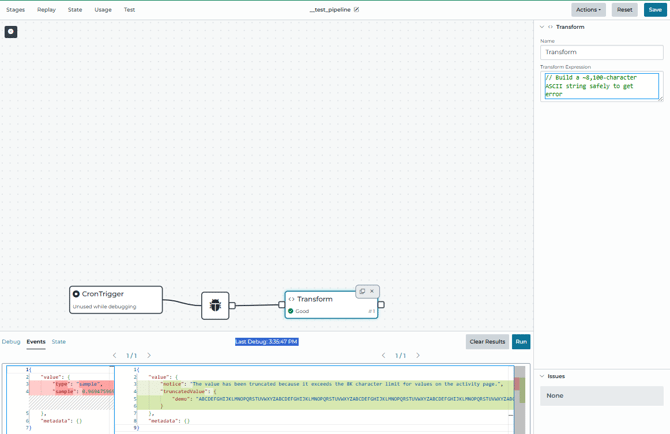Viewport: 670px width, 434px height.
Task: Open the Stages menu
Action: (15, 10)
